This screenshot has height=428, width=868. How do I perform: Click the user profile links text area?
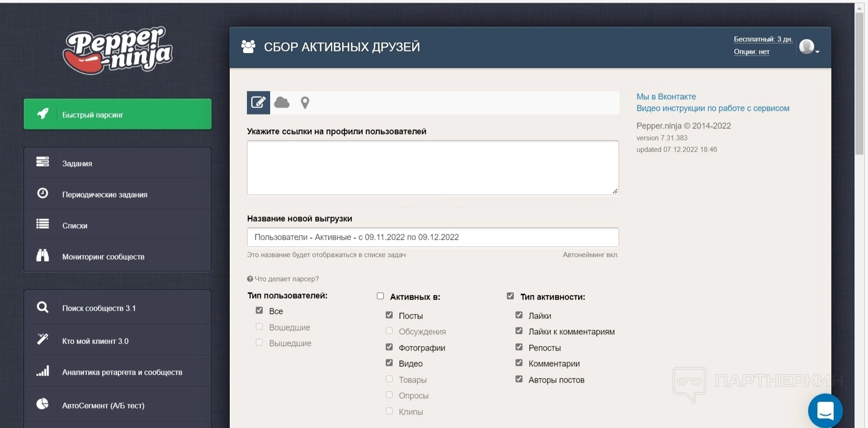click(x=433, y=167)
